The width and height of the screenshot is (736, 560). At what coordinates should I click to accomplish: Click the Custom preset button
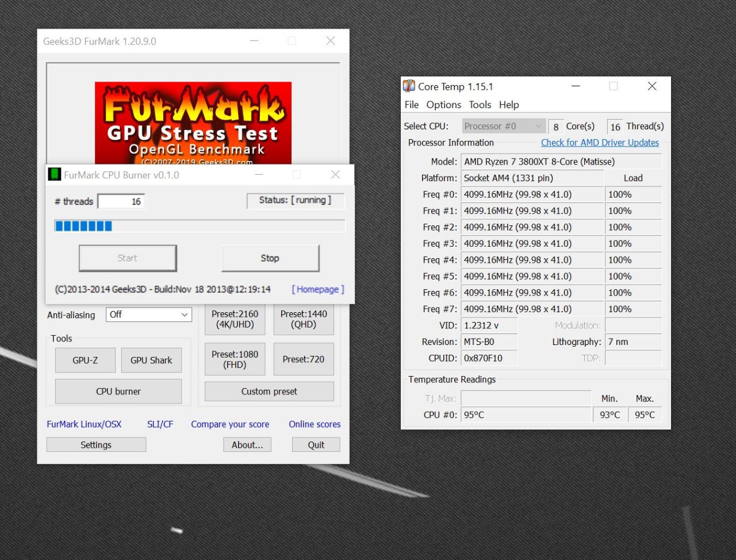269,392
